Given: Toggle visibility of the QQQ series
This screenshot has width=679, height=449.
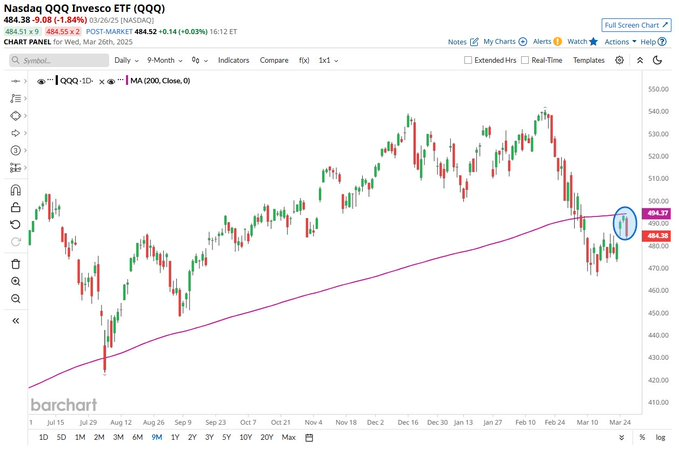Looking at the screenshot, I should [x=43, y=81].
